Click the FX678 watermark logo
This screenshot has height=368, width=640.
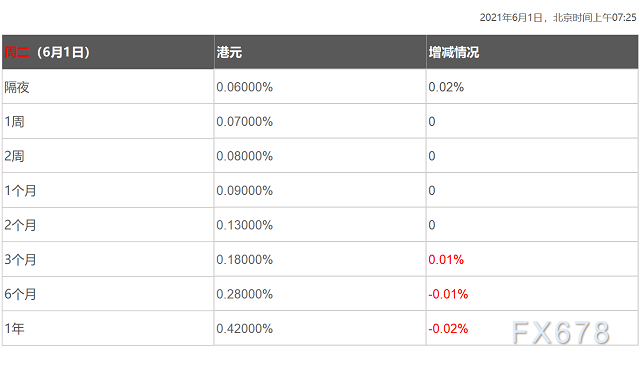pyautogui.click(x=561, y=333)
